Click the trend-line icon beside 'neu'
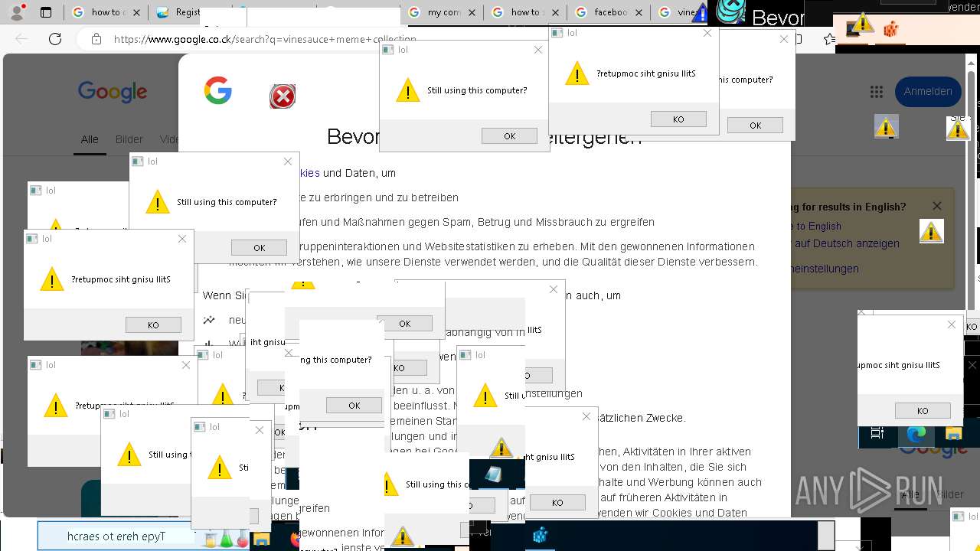The image size is (980, 551). pyautogui.click(x=209, y=320)
